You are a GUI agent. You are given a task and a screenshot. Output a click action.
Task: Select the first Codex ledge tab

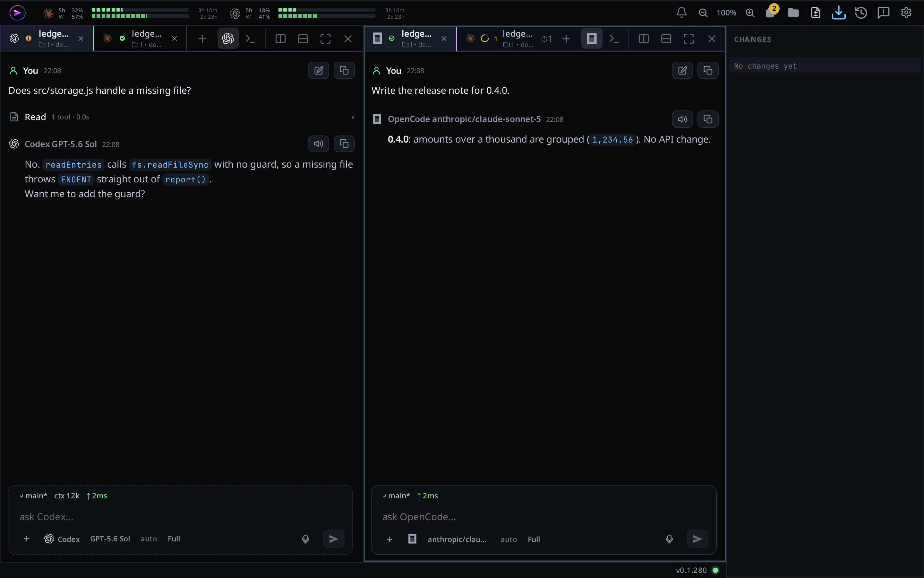pyautogui.click(x=47, y=39)
